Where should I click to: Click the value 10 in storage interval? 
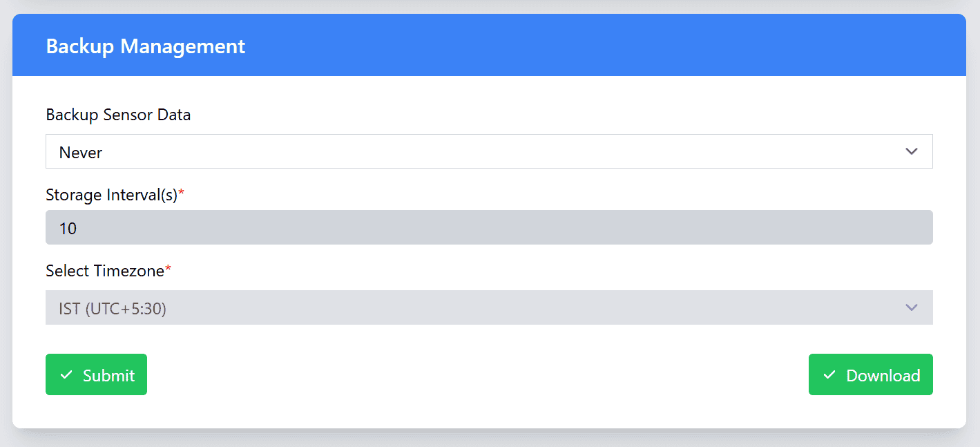tap(68, 229)
